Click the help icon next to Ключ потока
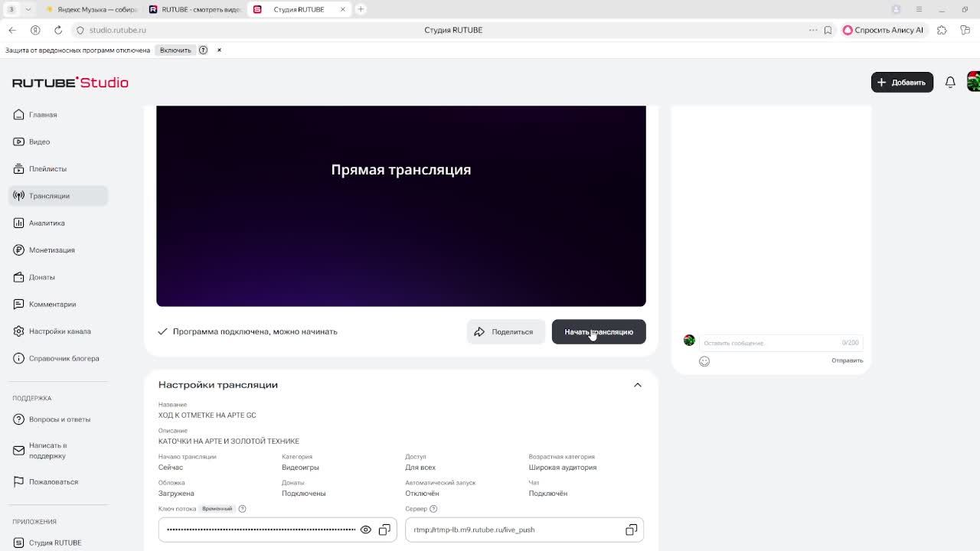980x551 pixels. click(x=243, y=509)
